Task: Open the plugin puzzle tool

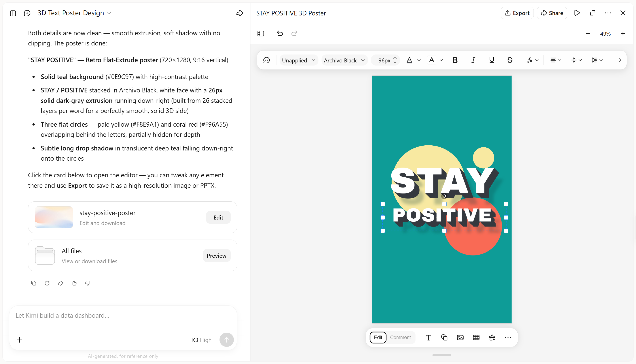Action: point(492,338)
